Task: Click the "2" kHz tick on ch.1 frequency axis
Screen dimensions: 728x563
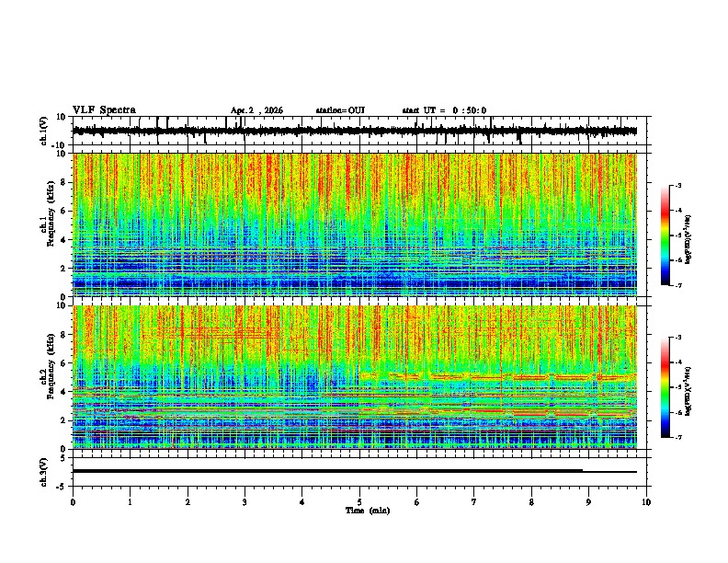Action: [63, 269]
